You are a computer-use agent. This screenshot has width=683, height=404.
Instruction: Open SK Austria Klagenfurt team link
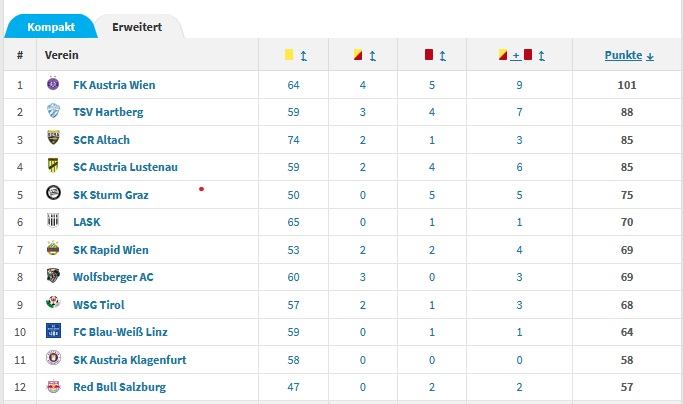click(x=130, y=360)
